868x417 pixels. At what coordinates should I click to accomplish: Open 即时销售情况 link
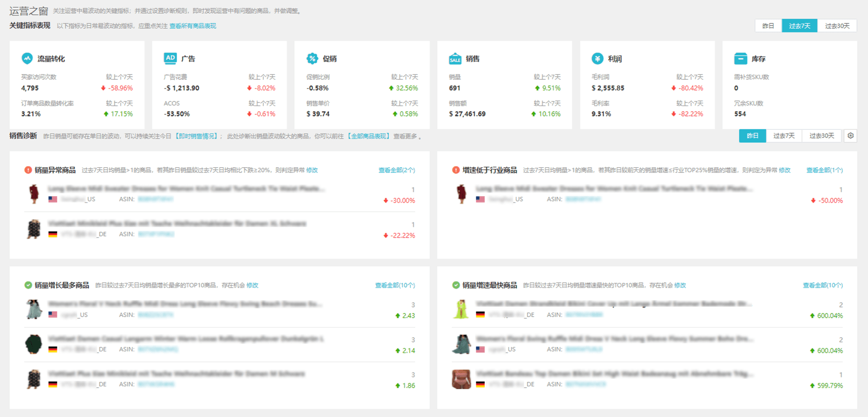click(197, 136)
